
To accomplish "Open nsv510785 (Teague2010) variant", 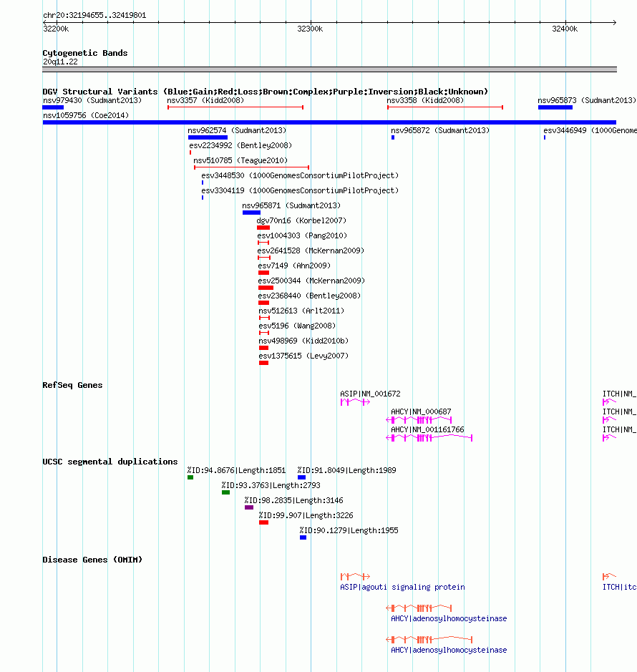I will [x=240, y=160].
